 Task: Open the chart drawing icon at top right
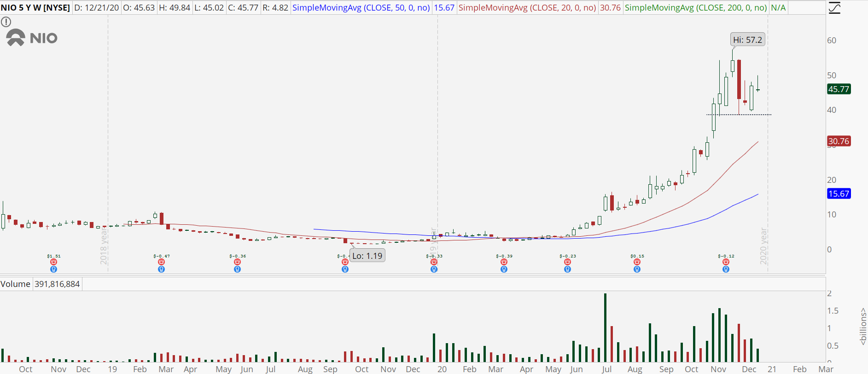(834, 8)
